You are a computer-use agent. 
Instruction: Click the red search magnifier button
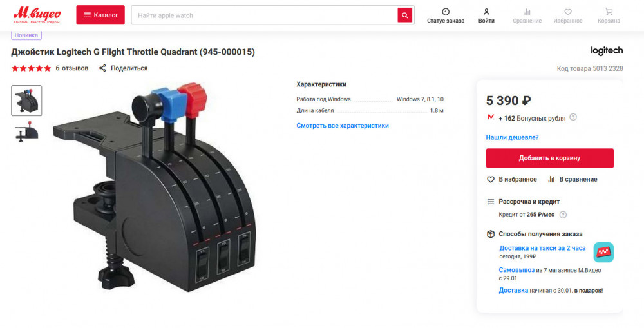[x=404, y=15]
